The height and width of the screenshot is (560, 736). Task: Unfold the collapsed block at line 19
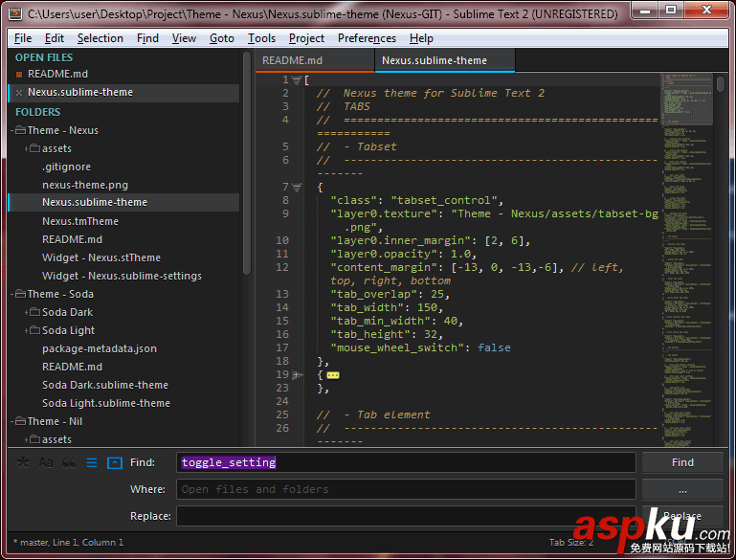[x=297, y=374]
